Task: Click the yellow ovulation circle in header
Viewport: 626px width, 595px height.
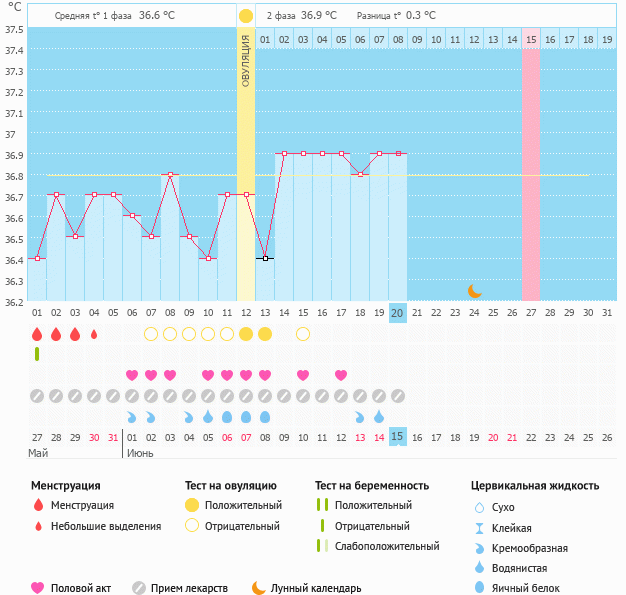Action: click(x=246, y=16)
